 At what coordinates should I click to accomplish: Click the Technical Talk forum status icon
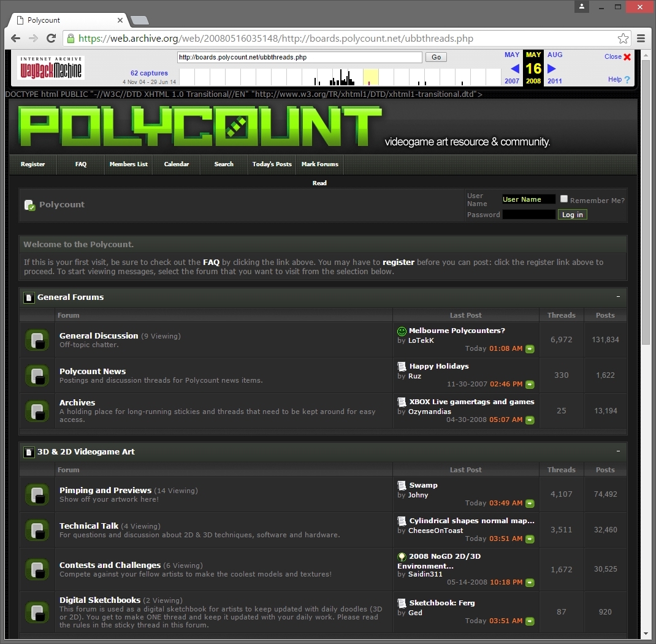[37, 530]
